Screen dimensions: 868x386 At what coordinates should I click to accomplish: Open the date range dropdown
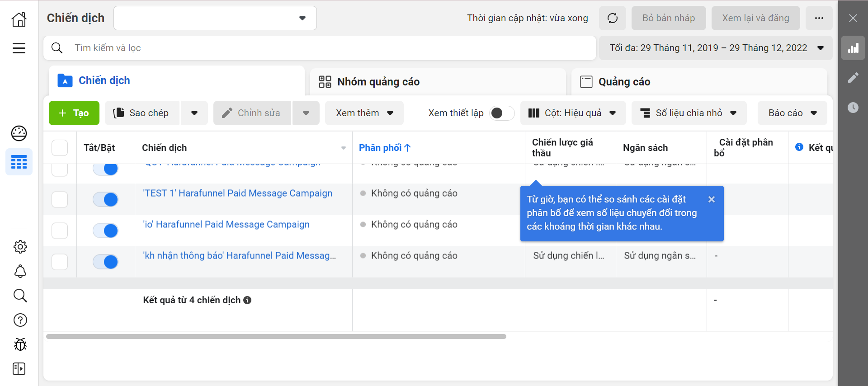pos(715,48)
